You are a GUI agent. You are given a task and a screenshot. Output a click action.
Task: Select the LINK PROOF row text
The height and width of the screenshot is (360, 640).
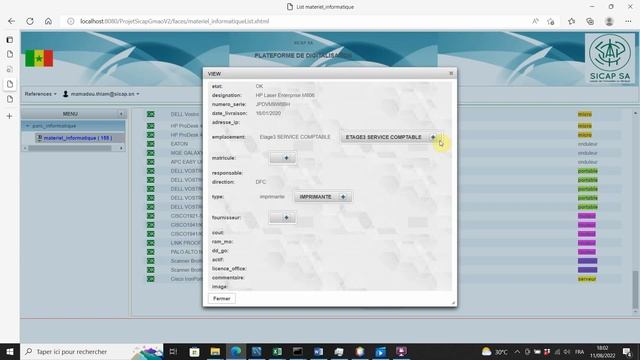click(187, 242)
